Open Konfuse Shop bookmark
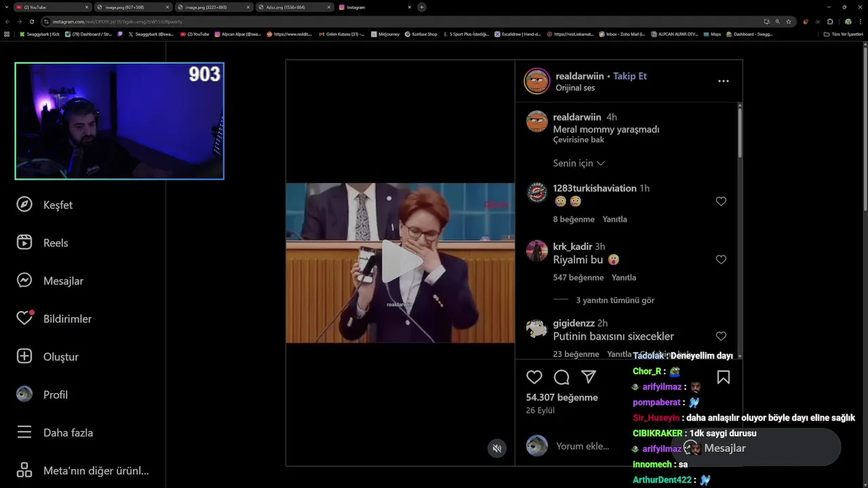The height and width of the screenshot is (488, 868). [421, 34]
